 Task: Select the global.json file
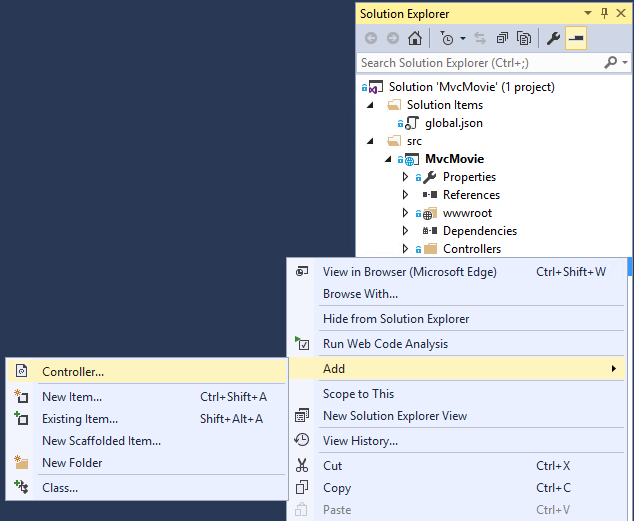click(x=453, y=123)
